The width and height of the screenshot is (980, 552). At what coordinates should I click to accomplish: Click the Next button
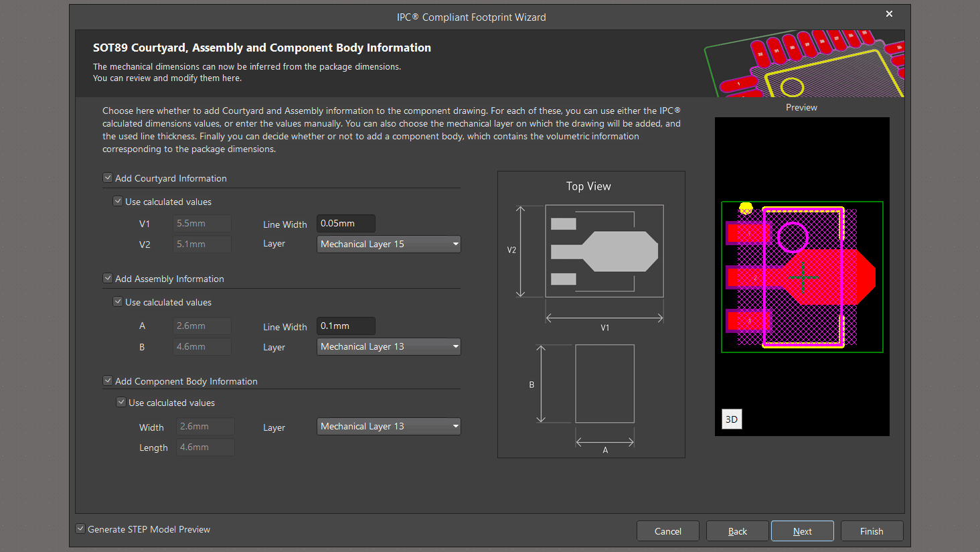pyautogui.click(x=802, y=531)
